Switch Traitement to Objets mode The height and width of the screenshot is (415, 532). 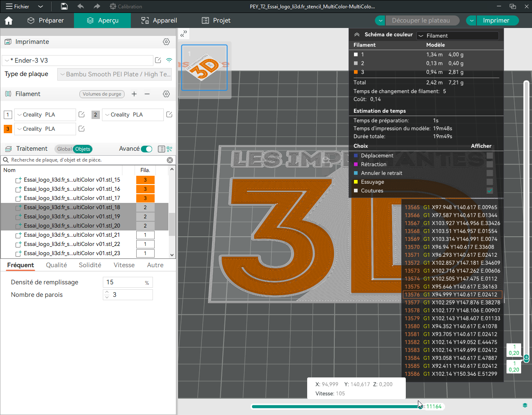point(82,149)
